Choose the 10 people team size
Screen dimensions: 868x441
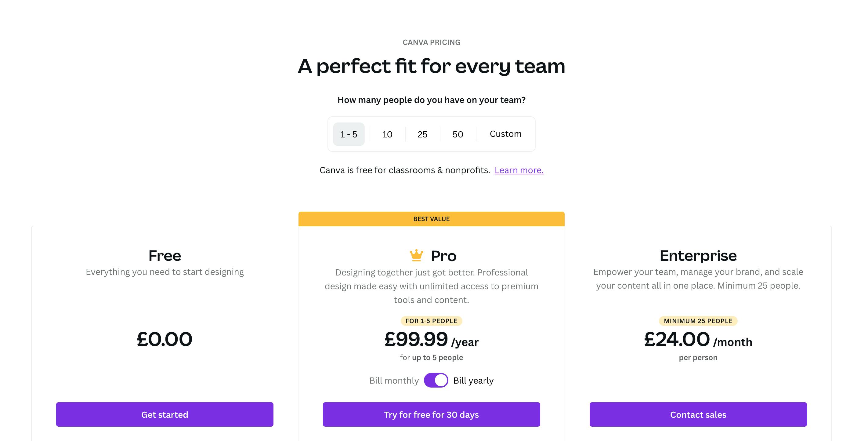[x=387, y=134]
